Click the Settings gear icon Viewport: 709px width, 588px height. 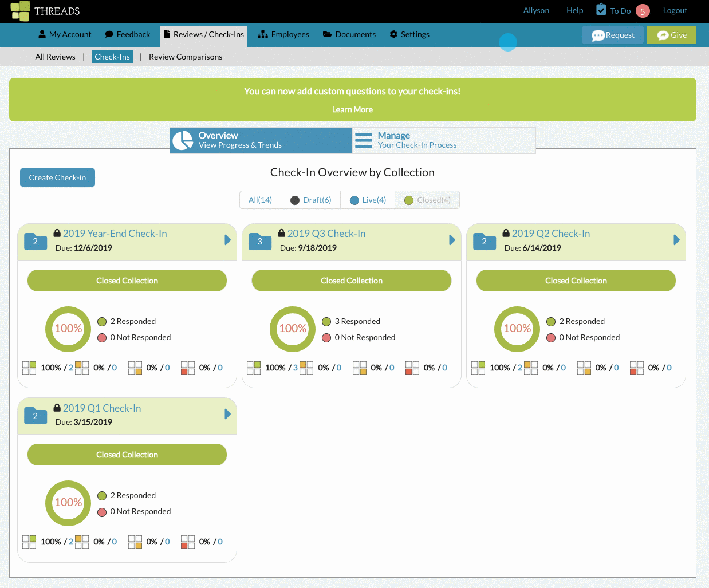[x=393, y=34]
